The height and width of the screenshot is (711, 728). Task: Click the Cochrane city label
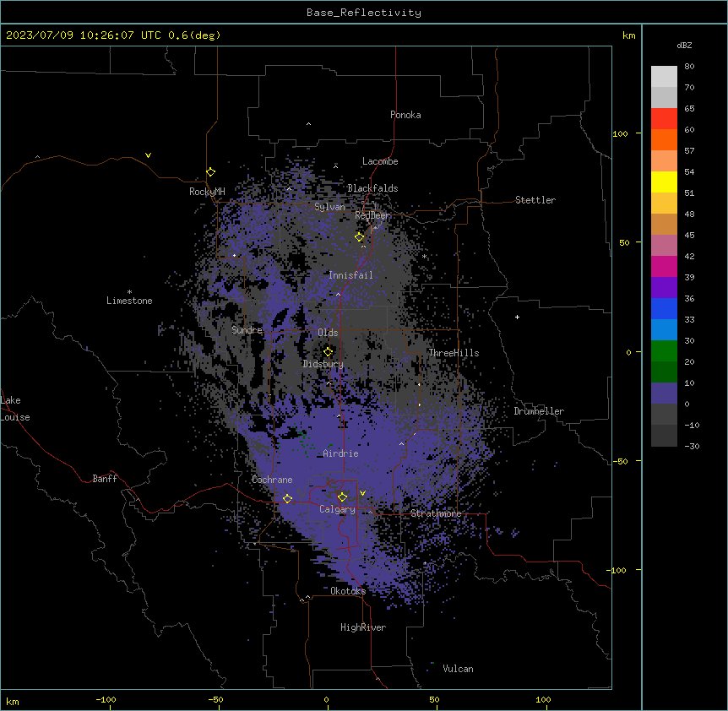coord(272,480)
